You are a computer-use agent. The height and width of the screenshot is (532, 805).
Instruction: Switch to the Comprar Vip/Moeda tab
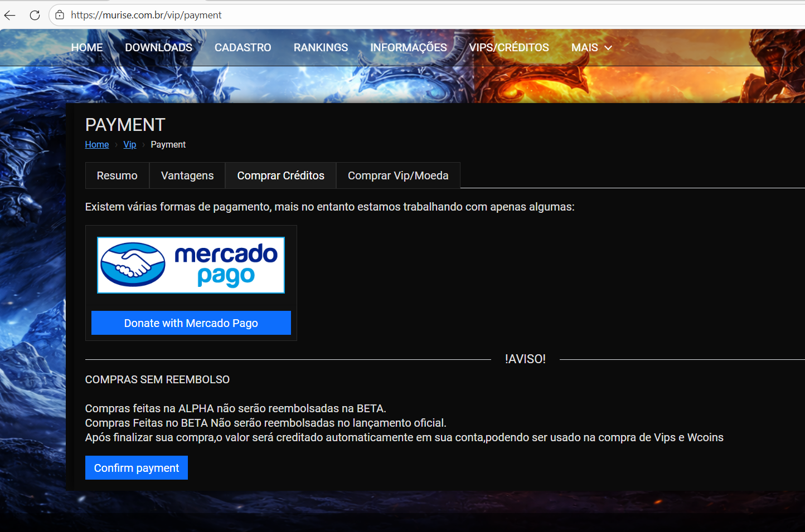[398, 175]
